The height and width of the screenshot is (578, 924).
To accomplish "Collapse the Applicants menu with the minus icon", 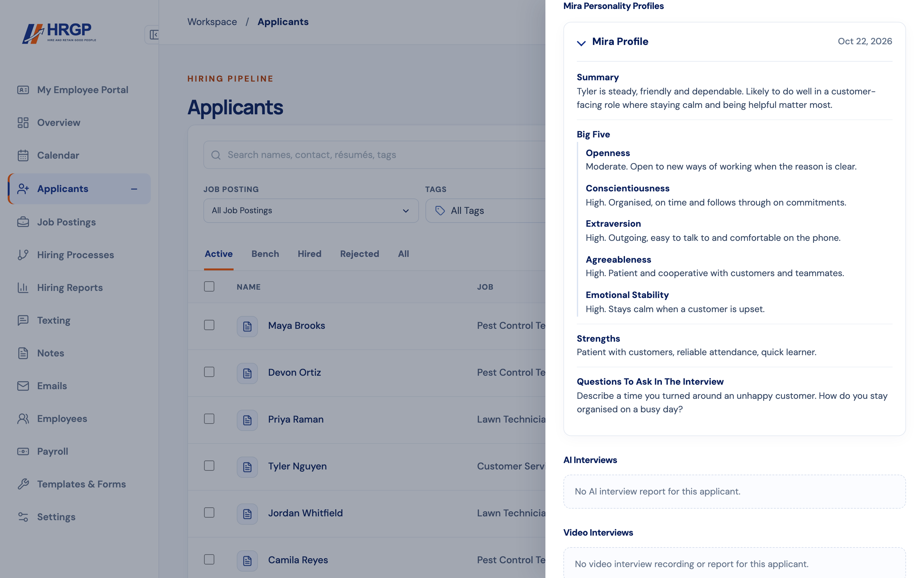I will [134, 189].
